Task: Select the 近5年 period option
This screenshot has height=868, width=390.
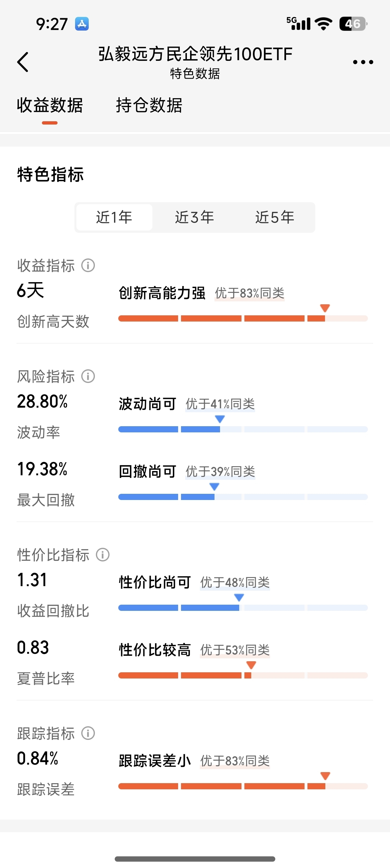Action: 275,217
